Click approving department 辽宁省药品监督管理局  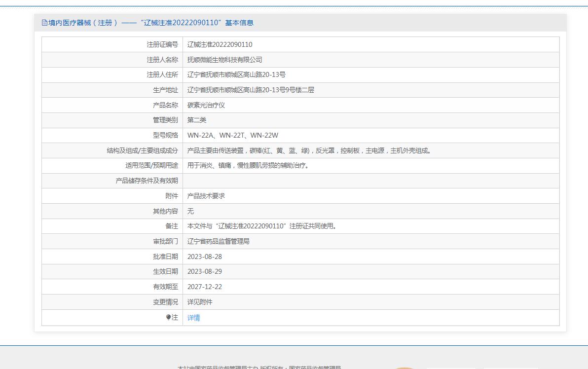pyautogui.click(x=218, y=242)
